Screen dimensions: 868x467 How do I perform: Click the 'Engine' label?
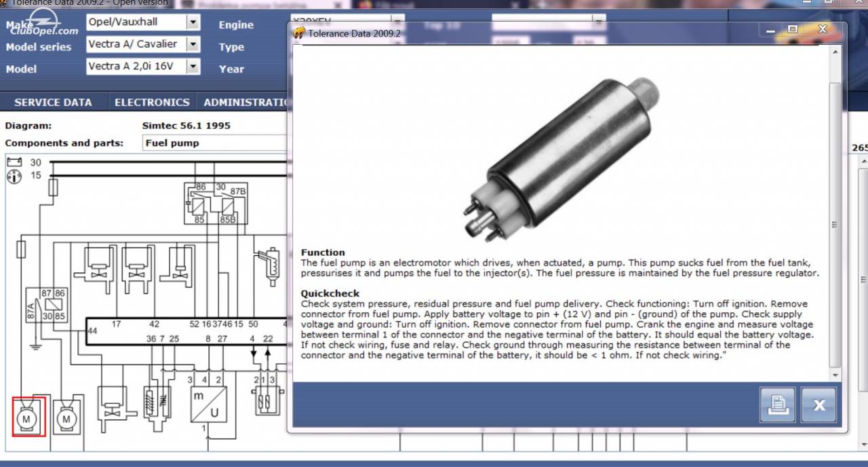[236, 25]
